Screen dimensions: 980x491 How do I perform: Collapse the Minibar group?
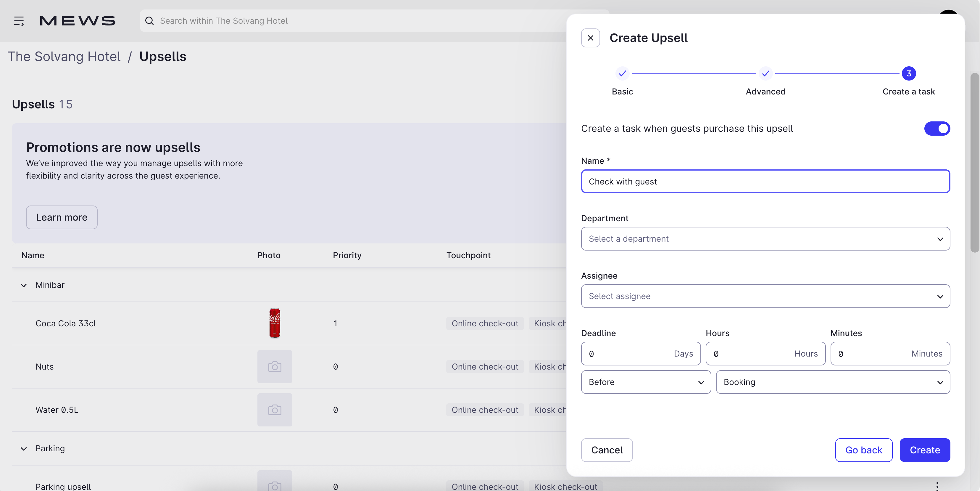pyautogui.click(x=24, y=285)
